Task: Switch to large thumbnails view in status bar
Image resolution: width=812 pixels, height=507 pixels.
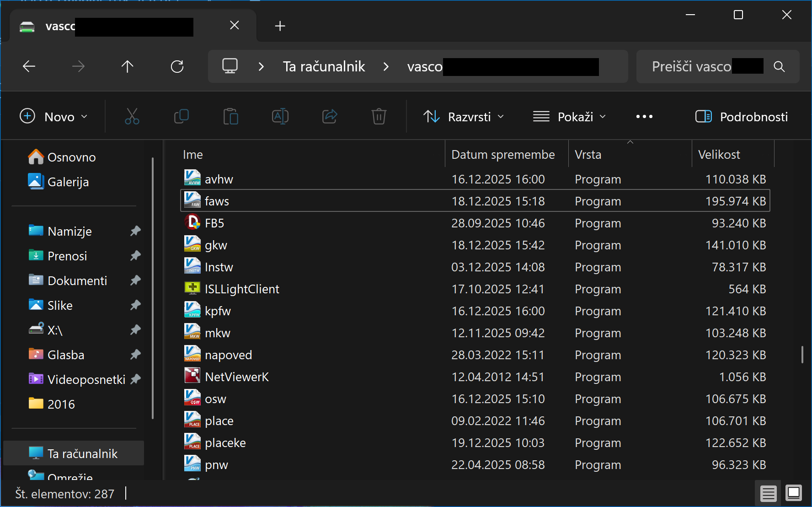Action: 793,494
